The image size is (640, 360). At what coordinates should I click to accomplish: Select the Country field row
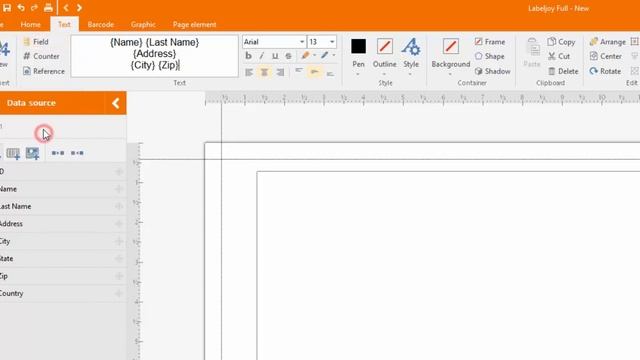tap(63, 293)
